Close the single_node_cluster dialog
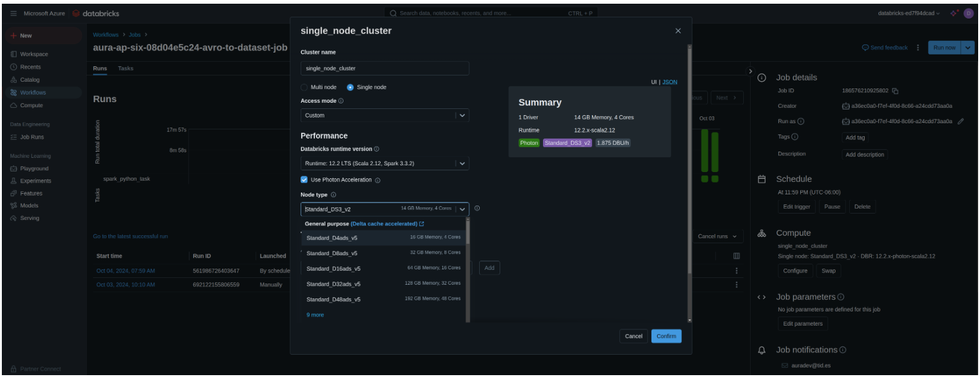 click(x=678, y=31)
